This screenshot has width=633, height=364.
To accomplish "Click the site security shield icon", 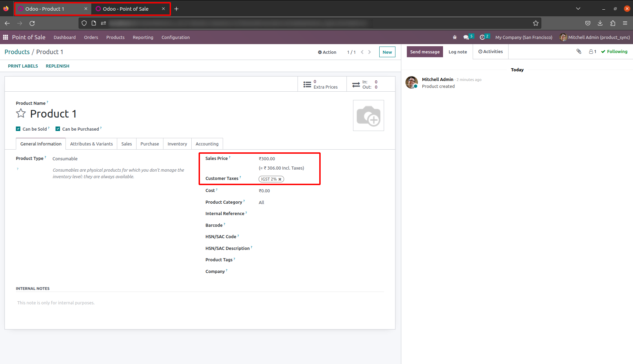I will tap(84, 23).
